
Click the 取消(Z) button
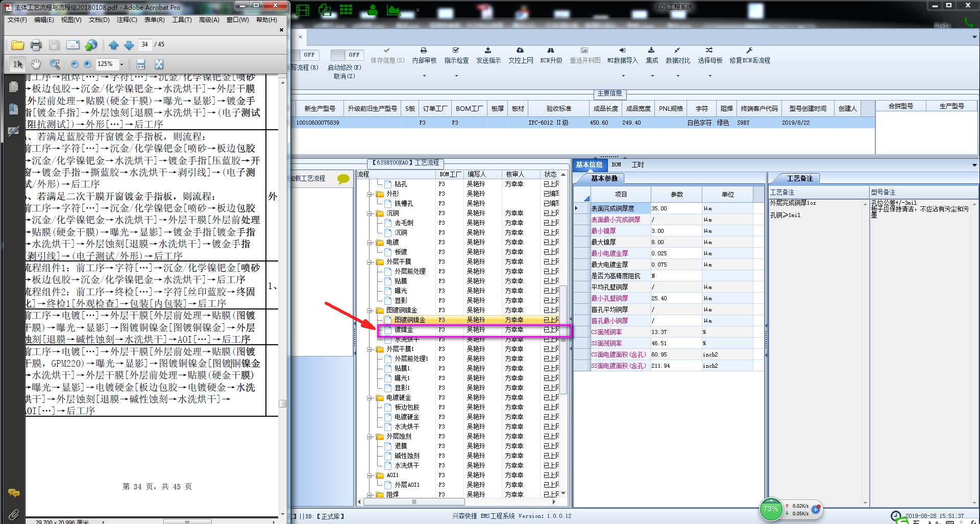click(x=344, y=76)
